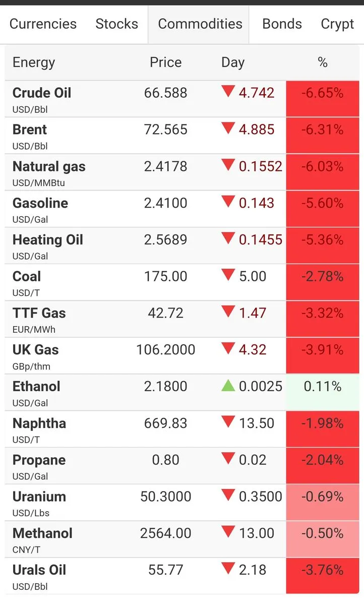364x605 pixels.
Task: Click the red down arrow in Brent row
Action: point(228,128)
